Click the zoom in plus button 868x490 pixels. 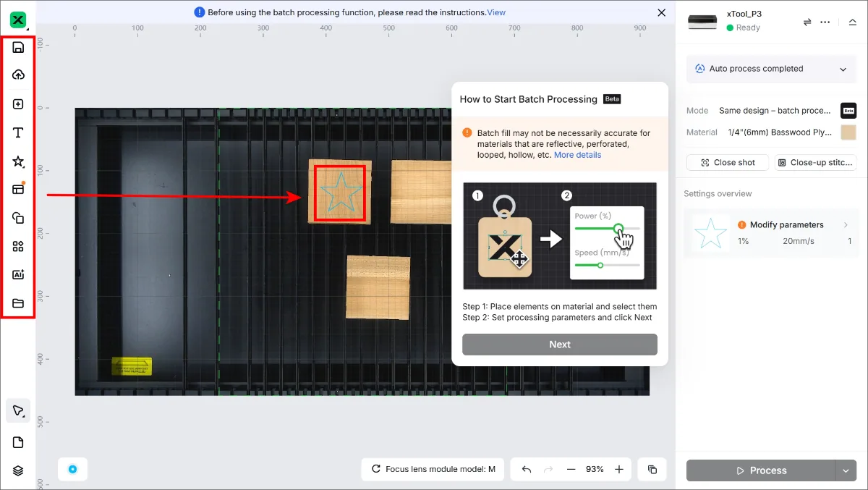pyautogui.click(x=619, y=470)
